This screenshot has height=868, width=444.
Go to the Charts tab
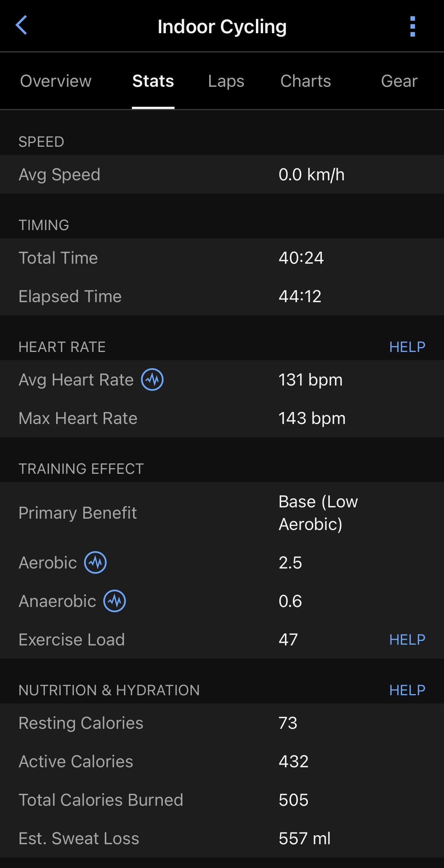(x=306, y=81)
